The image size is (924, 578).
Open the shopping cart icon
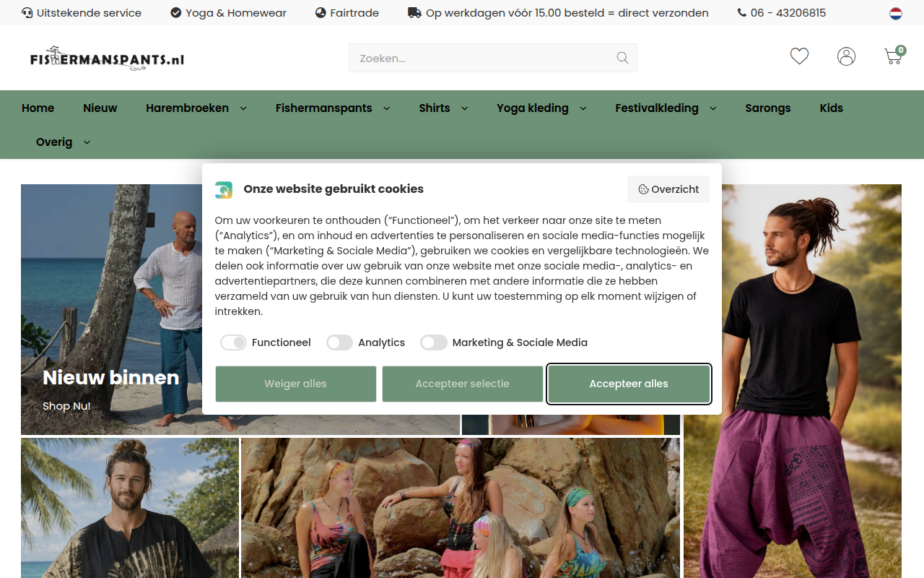(894, 56)
